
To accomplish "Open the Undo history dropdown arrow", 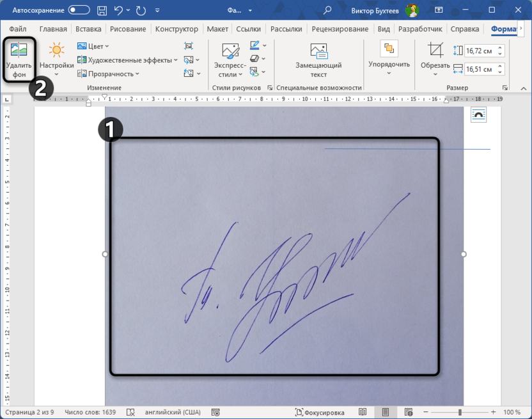I will (x=129, y=10).
